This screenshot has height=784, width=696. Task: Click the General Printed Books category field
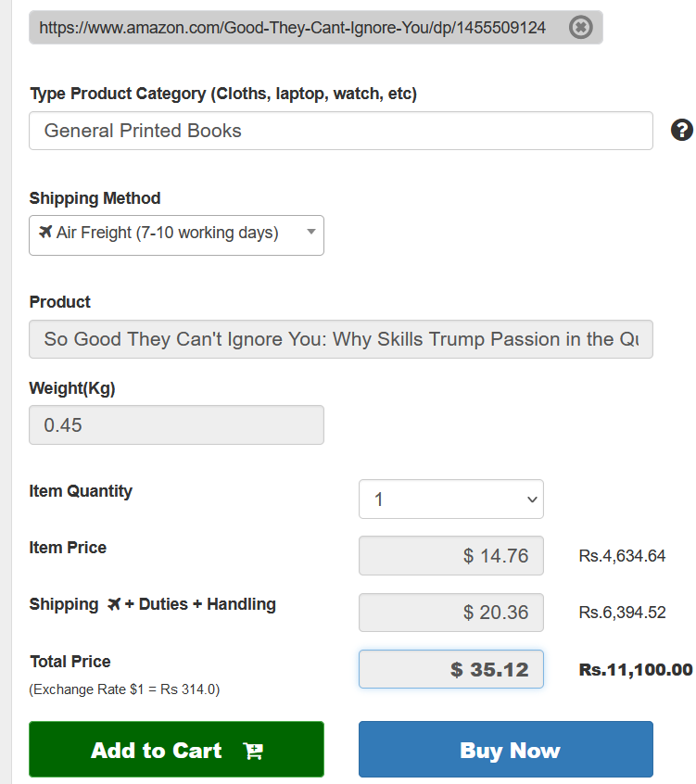[x=340, y=131]
